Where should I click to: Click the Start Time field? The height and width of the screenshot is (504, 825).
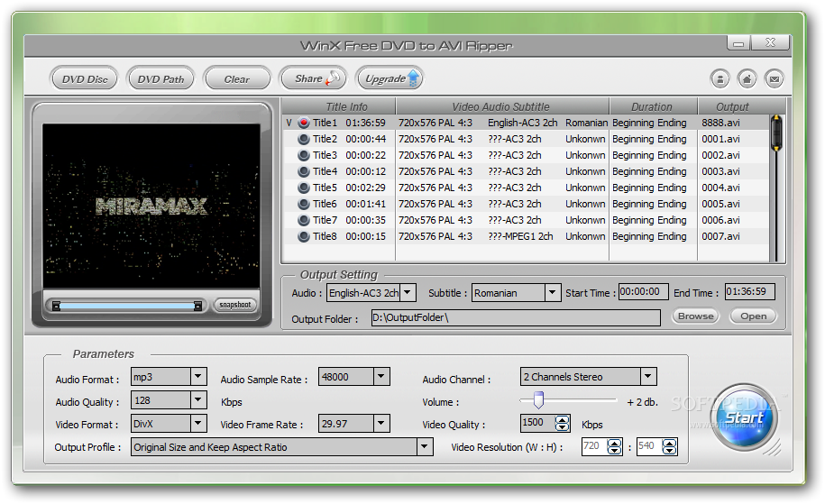643,292
